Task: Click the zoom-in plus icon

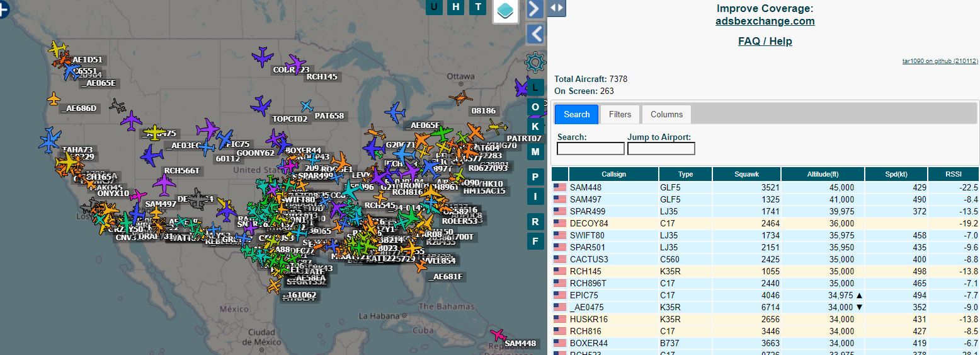Action: point(3,10)
